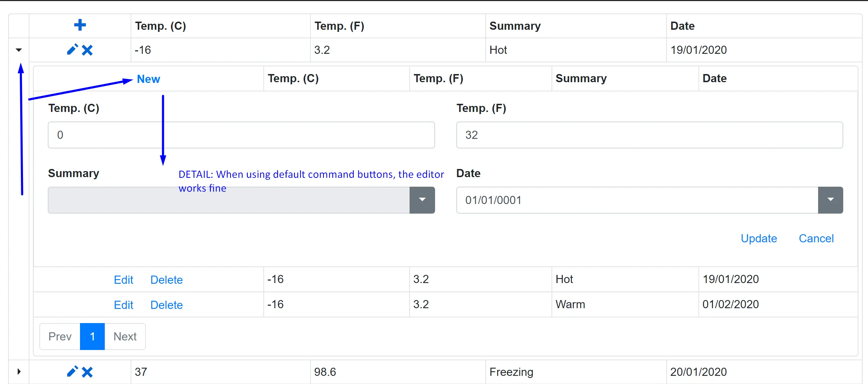868x384 pixels.
Task: Delete the Hot detail row
Action: pos(166,280)
